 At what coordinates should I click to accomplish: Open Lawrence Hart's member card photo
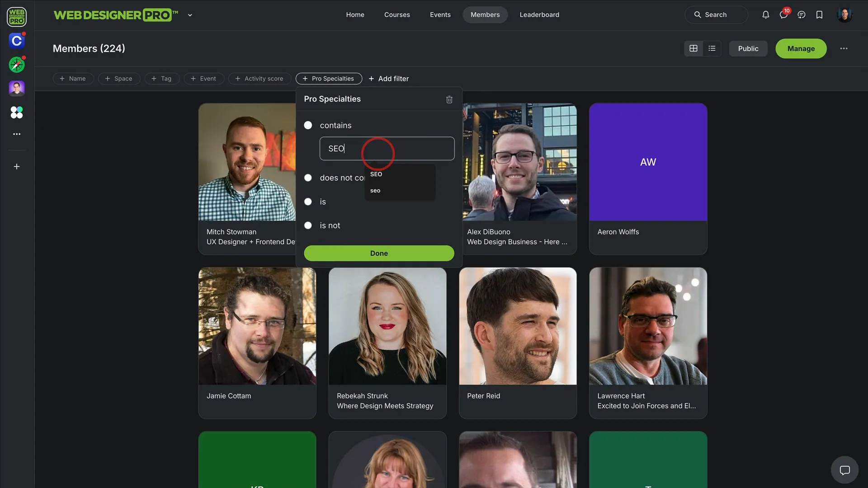coord(648,326)
